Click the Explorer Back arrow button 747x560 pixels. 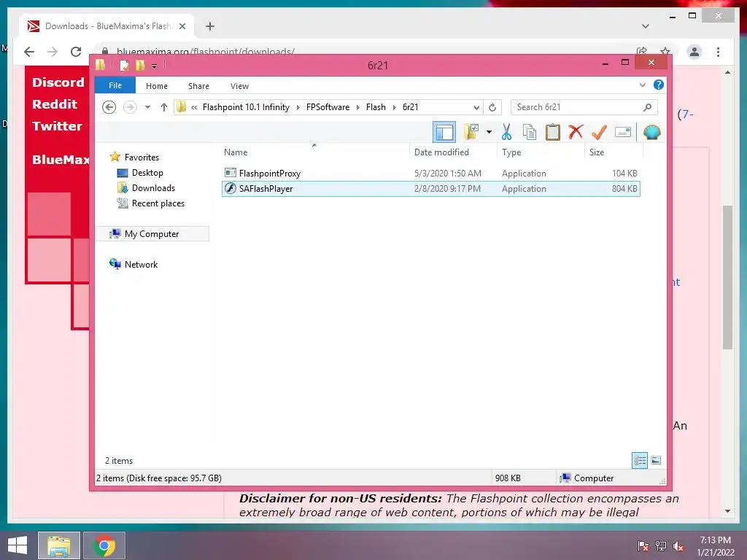pyautogui.click(x=109, y=107)
